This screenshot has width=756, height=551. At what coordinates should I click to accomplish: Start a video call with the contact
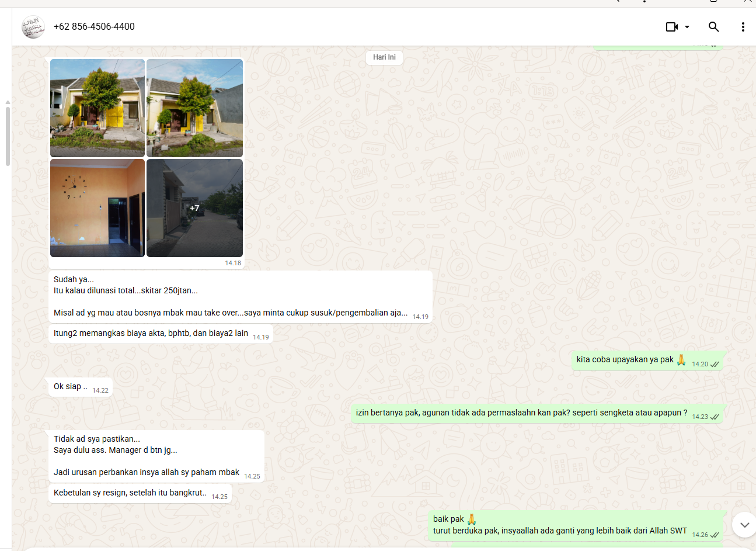coord(672,27)
